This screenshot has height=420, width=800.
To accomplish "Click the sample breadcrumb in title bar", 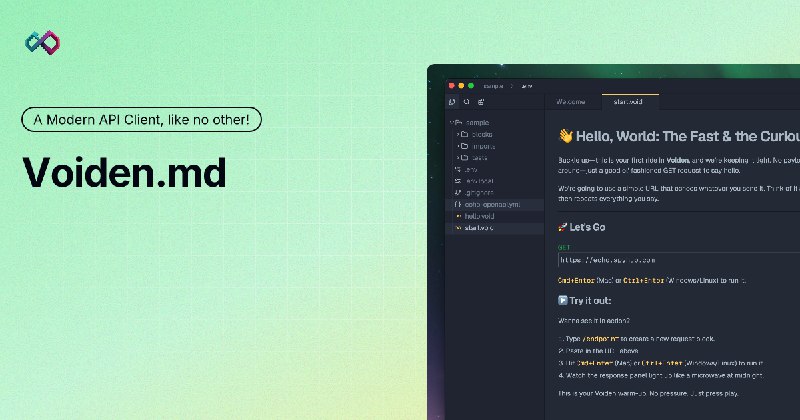I will [493, 86].
